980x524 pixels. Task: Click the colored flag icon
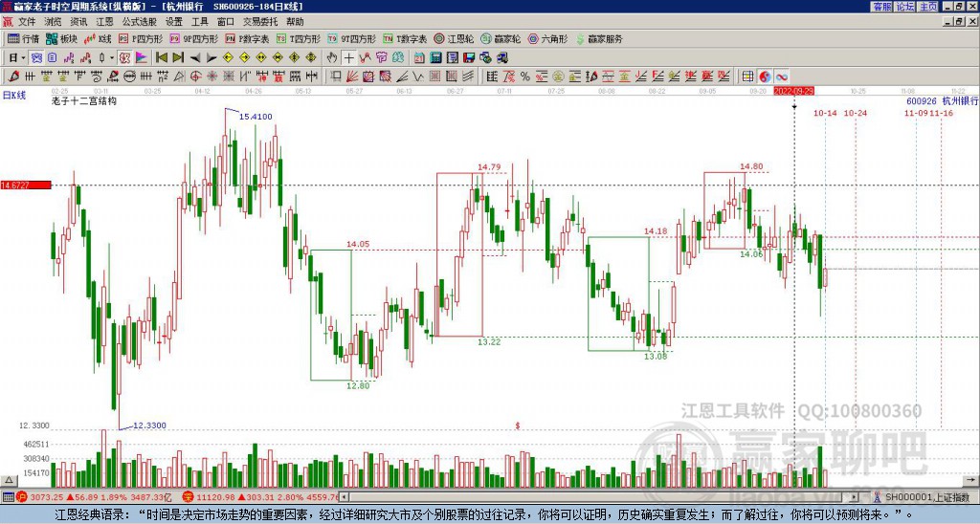142,58
